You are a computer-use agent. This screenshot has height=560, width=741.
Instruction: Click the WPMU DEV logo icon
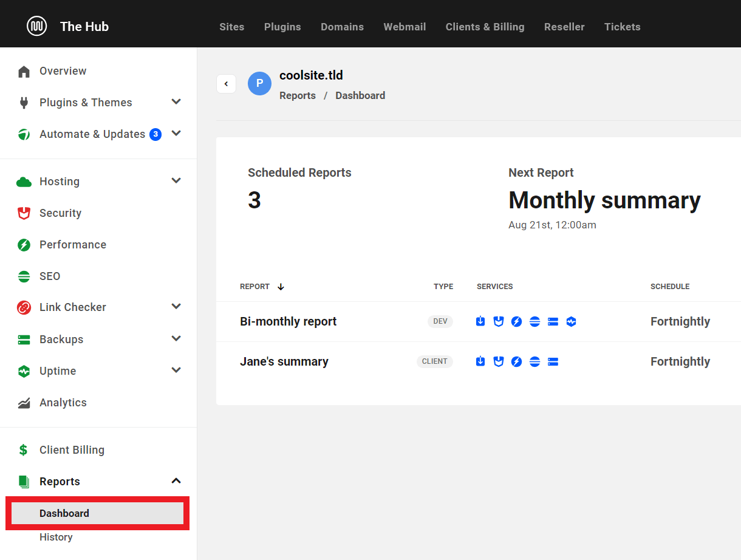pos(37,26)
